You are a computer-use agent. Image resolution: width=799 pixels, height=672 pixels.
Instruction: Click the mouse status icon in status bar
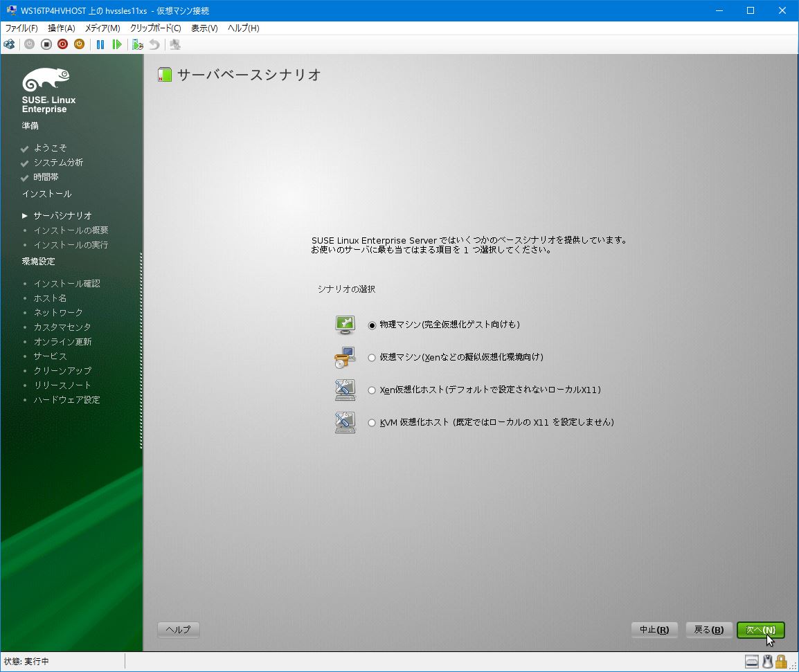(767, 662)
